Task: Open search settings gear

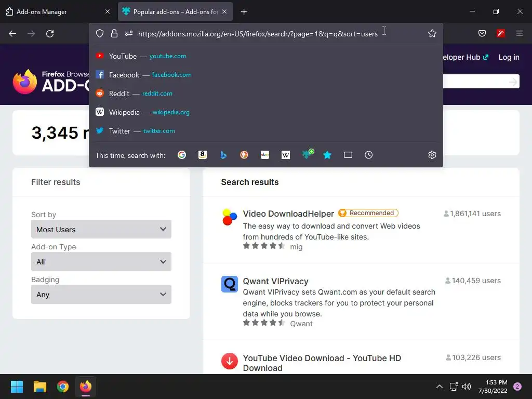Action: tap(432, 155)
